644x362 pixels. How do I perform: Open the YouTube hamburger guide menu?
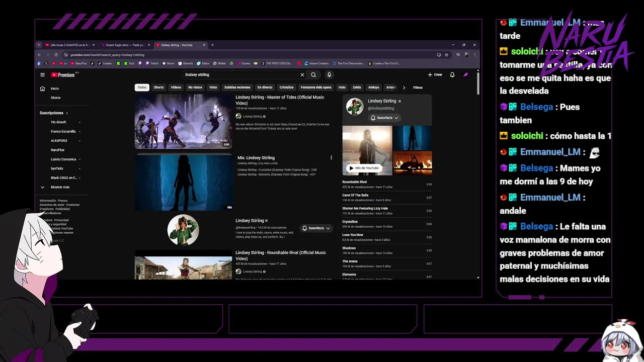(x=42, y=75)
